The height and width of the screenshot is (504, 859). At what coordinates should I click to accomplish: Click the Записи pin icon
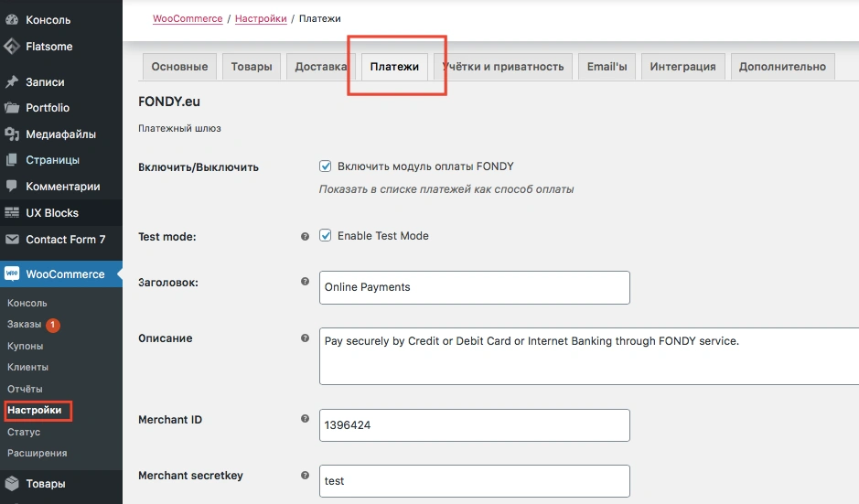[x=12, y=82]
